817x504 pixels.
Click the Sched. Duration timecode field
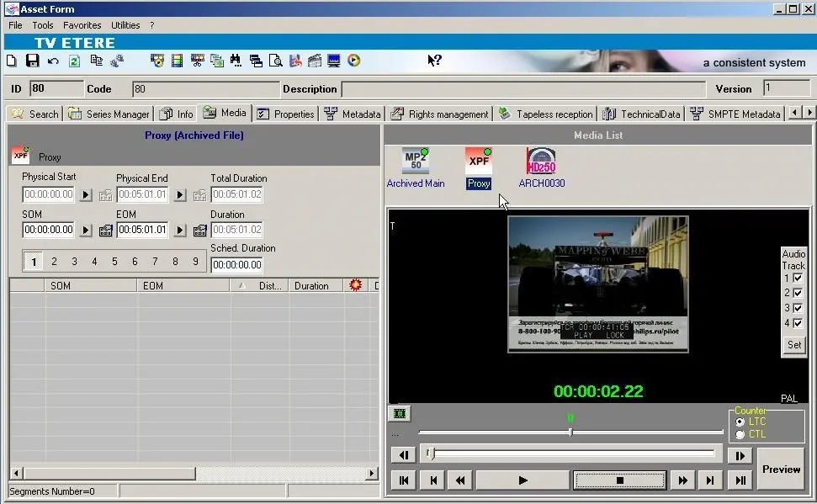(x=236, y=265)
